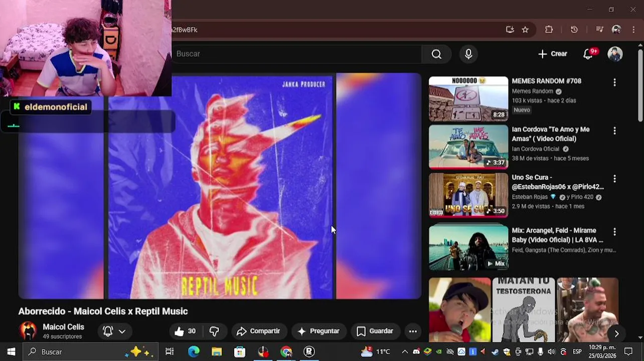The width and height of the screenshot is (644, 361).
Task: Open Maicol Celis channel name link
Action: [x=63, y=327]
